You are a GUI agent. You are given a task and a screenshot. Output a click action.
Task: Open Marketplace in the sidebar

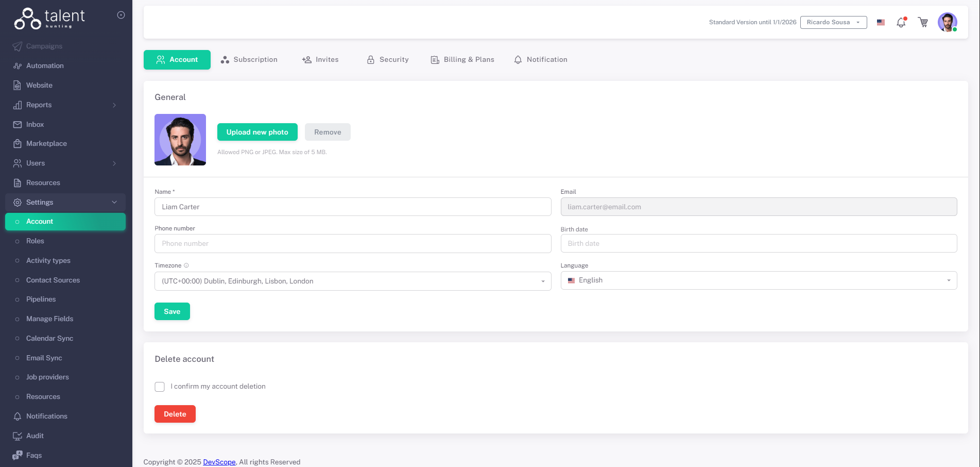[x=46, y=144]
